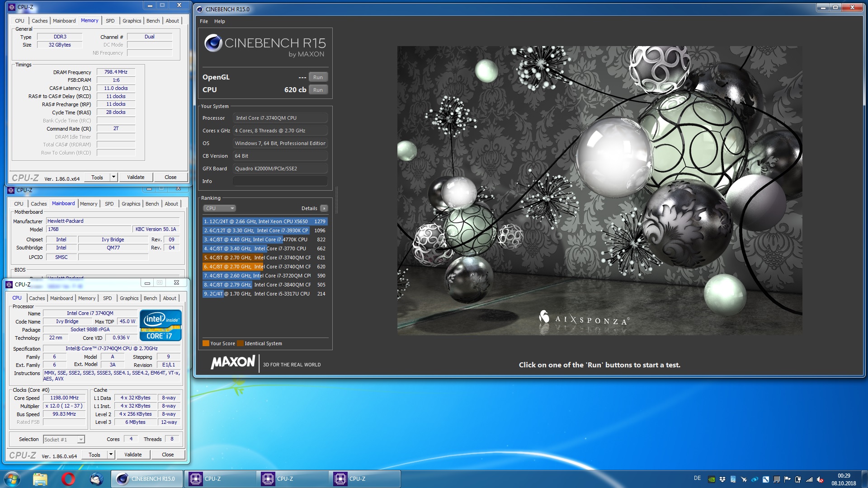This screenshot has height=488, width=868.
Task: Click the Details arrow icon in Ranking
Action: (324, 208)
